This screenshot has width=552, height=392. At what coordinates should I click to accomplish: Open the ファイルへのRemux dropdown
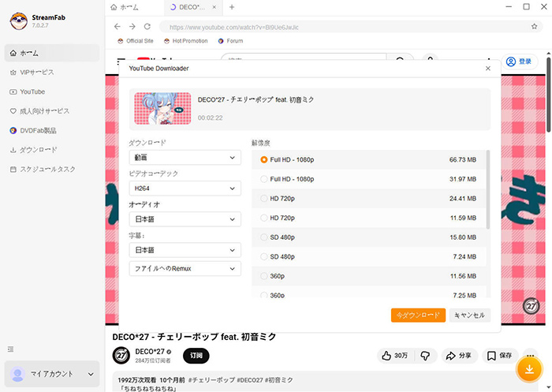tap(185, 268)
